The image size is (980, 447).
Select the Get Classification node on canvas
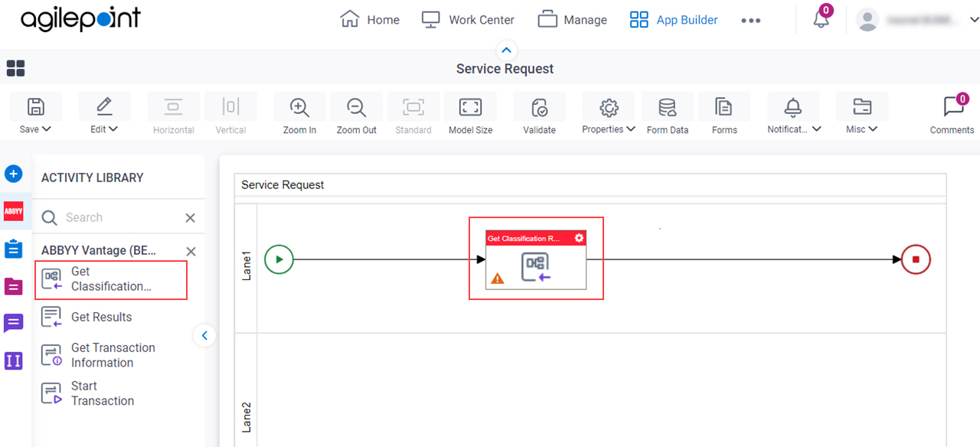coord(536,260)
